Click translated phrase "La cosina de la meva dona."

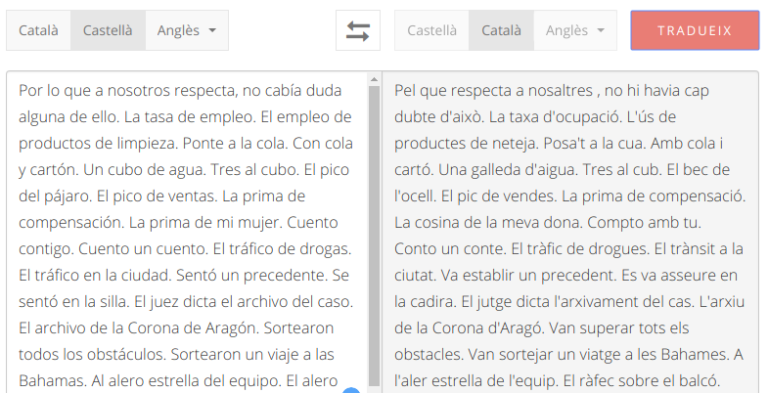pos(488,222)
